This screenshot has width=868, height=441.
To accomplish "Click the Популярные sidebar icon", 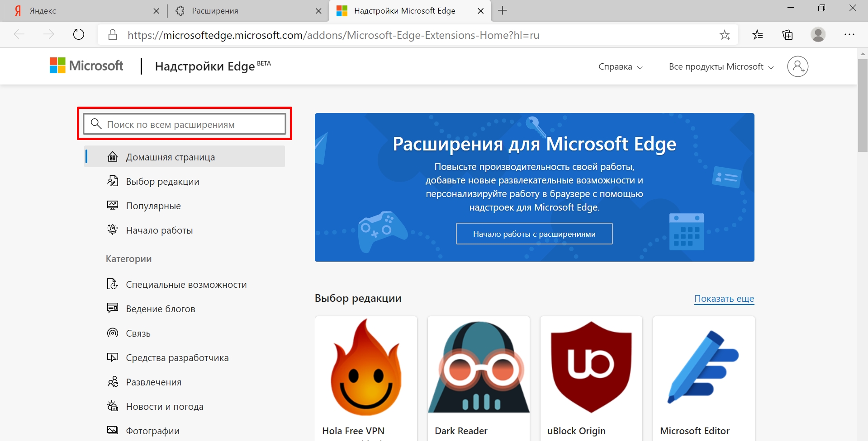I will [113, 206].
